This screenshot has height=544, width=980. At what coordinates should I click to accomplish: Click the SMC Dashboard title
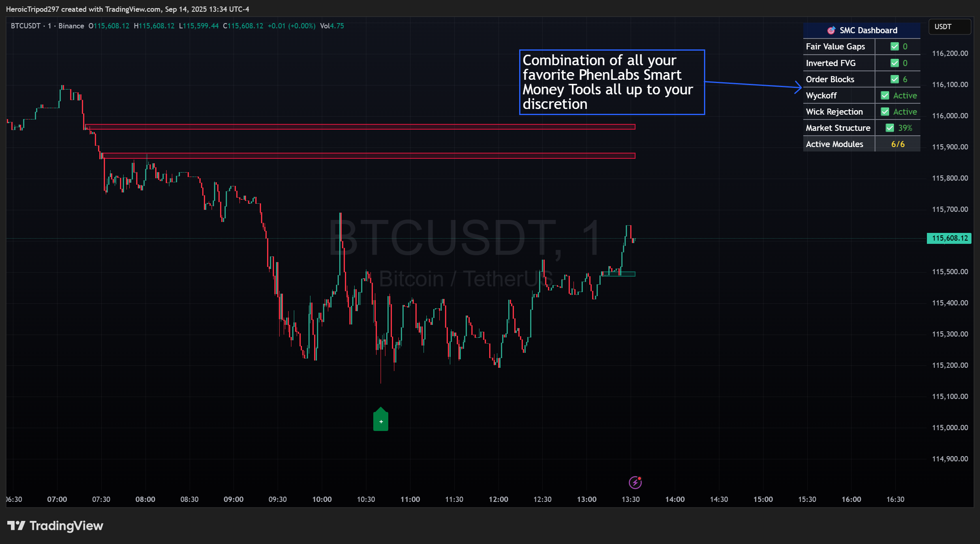point(868,30)
